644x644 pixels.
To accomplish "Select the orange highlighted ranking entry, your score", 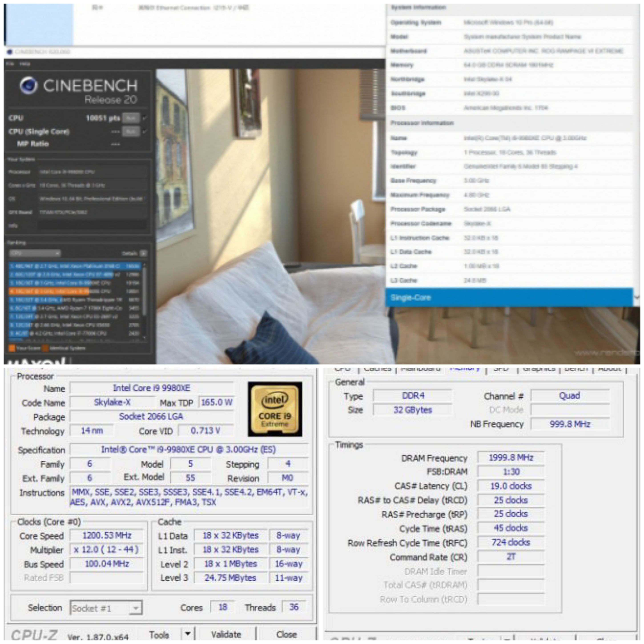I will tap(75, 291).
